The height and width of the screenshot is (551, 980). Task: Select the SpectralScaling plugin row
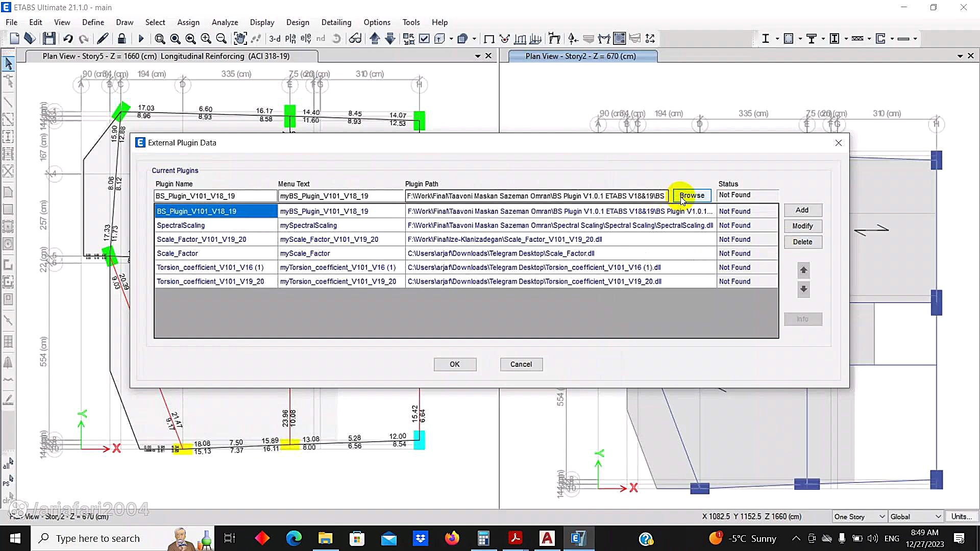466,226
